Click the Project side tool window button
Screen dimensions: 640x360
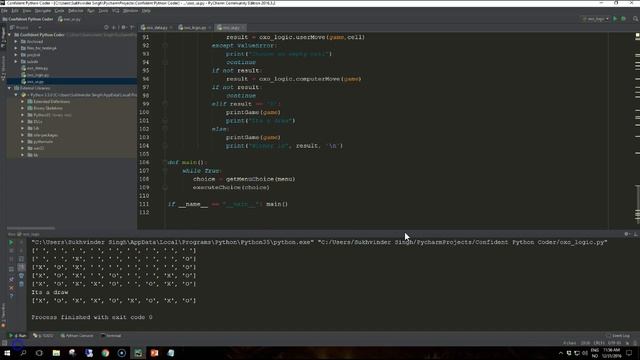[3, 38]
